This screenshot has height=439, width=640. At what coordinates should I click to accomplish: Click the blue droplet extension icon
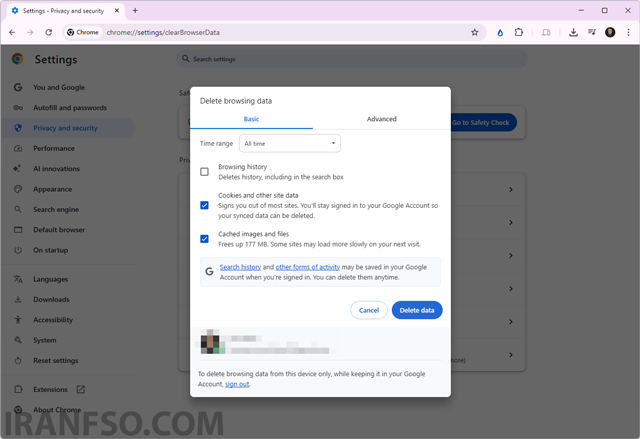click(500, 33)
